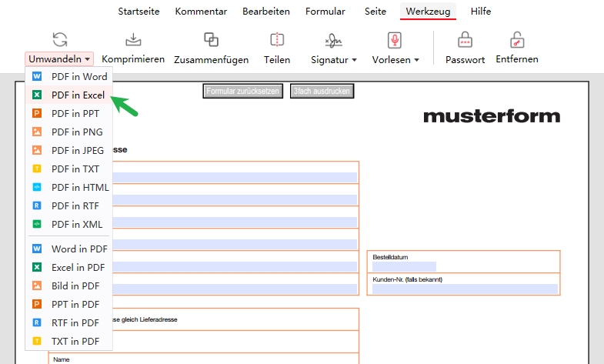Click the PowerPoint icon beside PDF in PPT

(37, 113)
